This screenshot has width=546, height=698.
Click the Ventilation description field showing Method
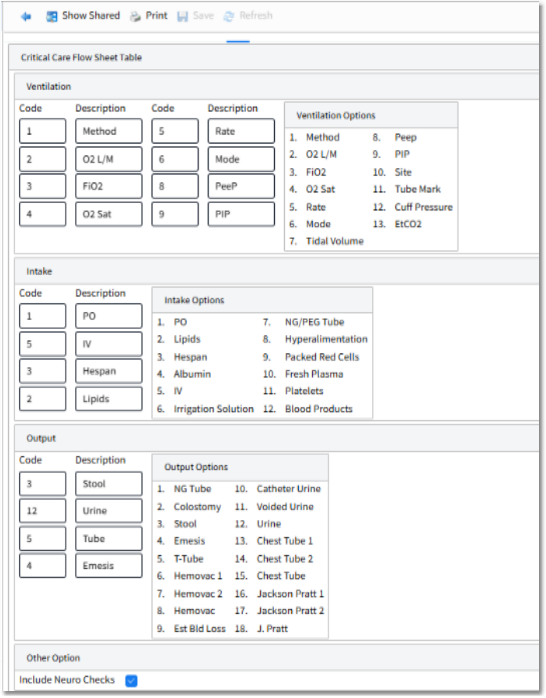tap(109, 131)
